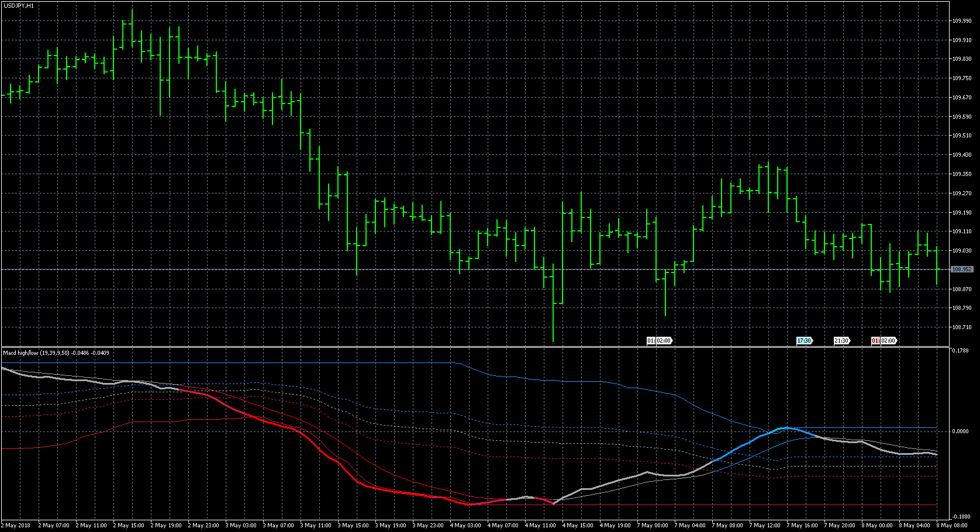Click the leftmost white 01 event marker

click(x=651, y=341)
